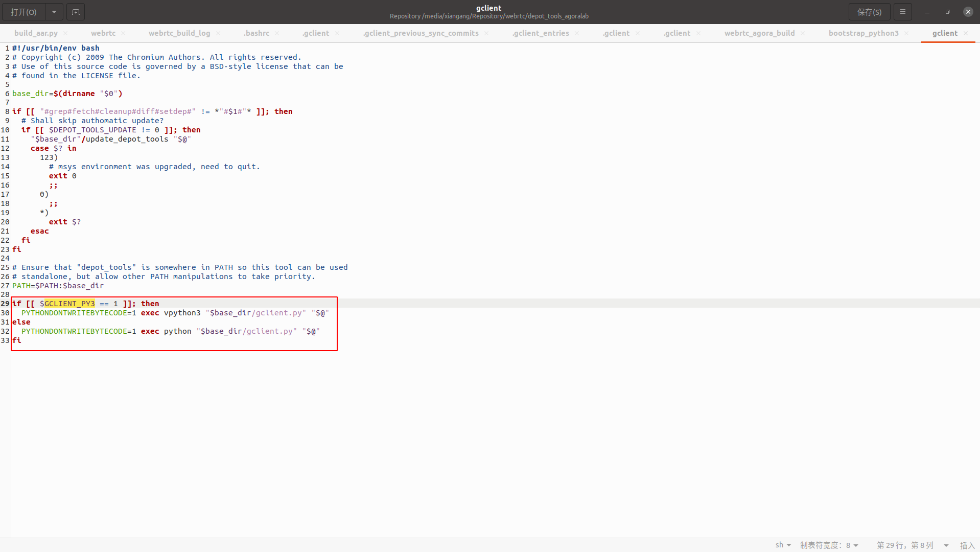The height and width of the screenshot is (552, 980).
Task: Click the esac keyword
Action: 40,231
